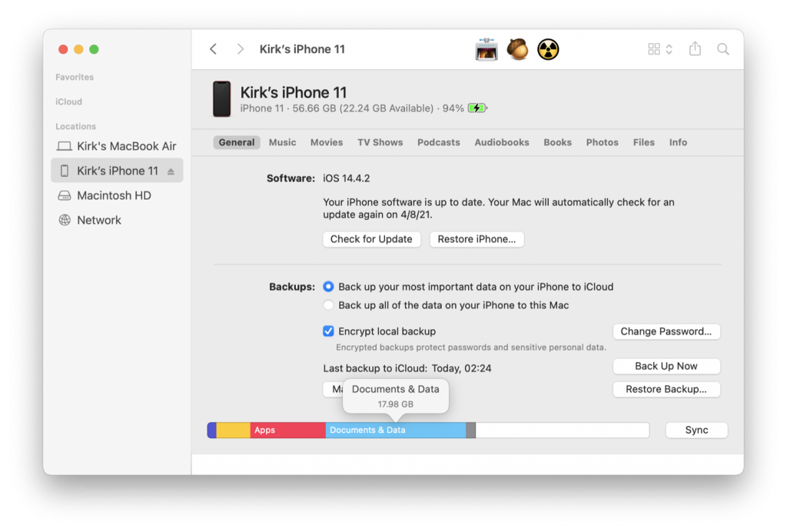Select iCloud backup for important data

[x=328, y=286]
